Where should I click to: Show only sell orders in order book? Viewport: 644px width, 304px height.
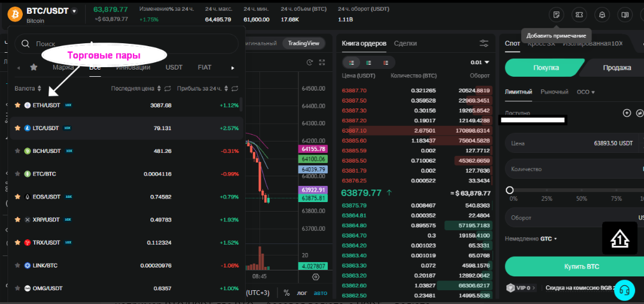[x=386, y=62]
